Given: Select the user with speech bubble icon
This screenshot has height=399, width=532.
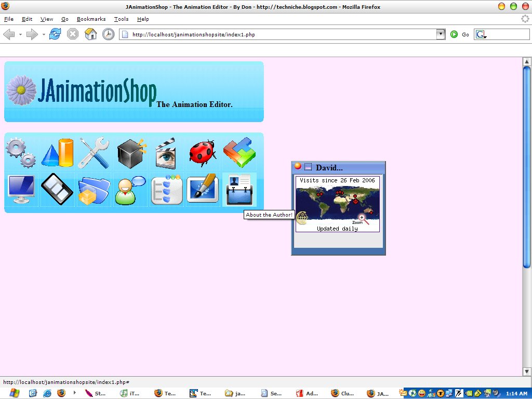Looking at the screenshot, I should (130, 190).
